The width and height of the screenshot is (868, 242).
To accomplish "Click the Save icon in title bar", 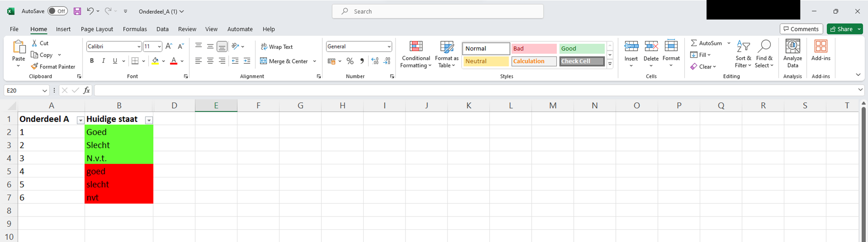I will point(77,11).
